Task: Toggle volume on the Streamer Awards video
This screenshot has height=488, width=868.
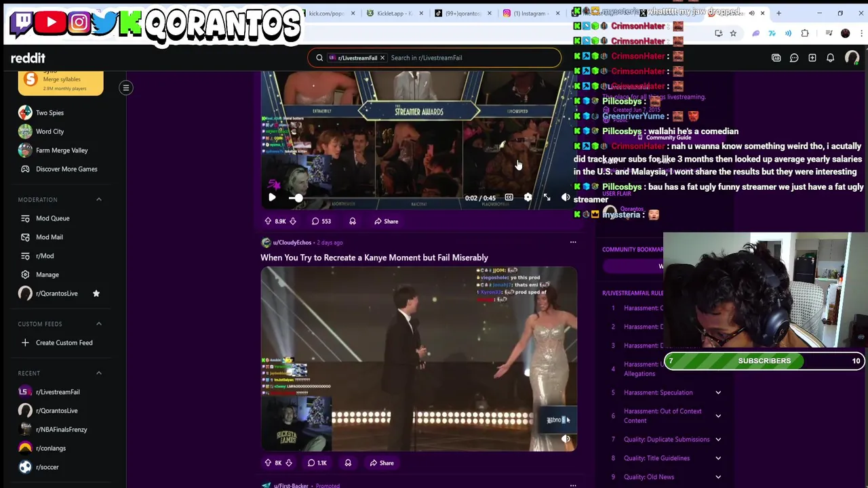Action: coord(566,197)
